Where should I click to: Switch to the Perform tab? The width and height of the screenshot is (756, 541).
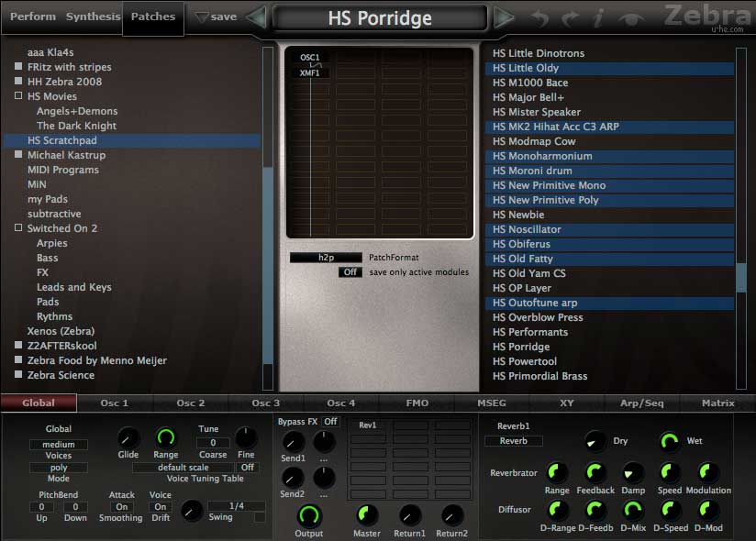click(33, 17)
